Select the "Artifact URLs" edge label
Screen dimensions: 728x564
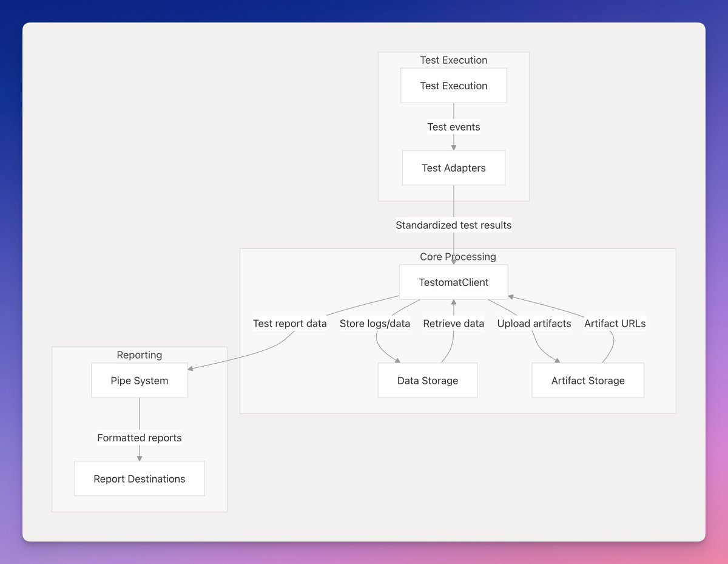[x=615, y=324]
